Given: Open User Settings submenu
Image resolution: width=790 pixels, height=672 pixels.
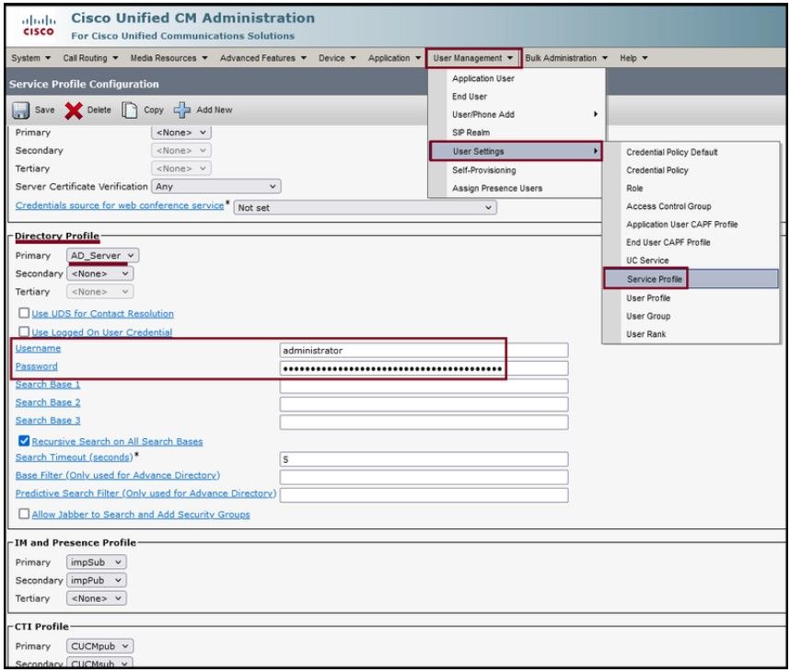Looking at the screenshot, I should click(517, 151).
